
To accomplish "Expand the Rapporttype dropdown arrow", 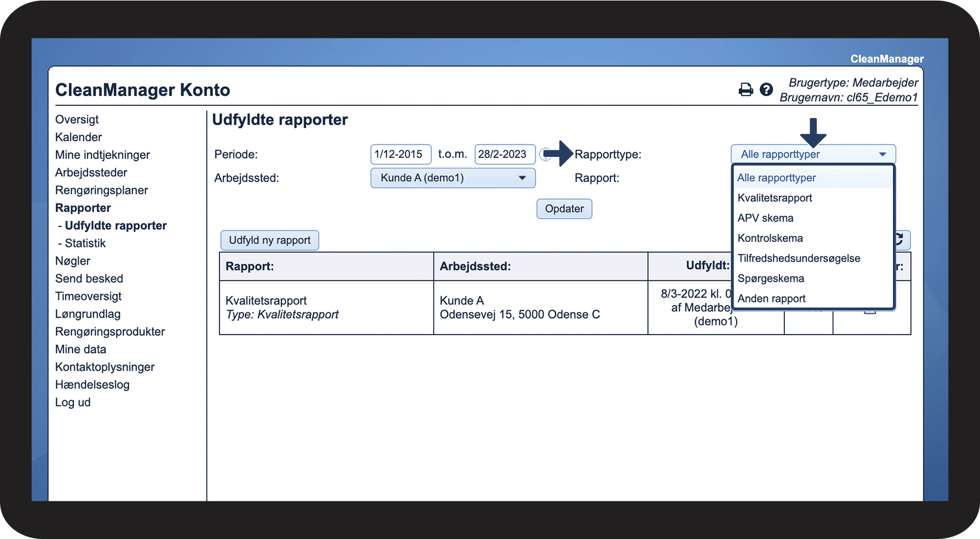I will pyautogui.click(x=882, y=154).
